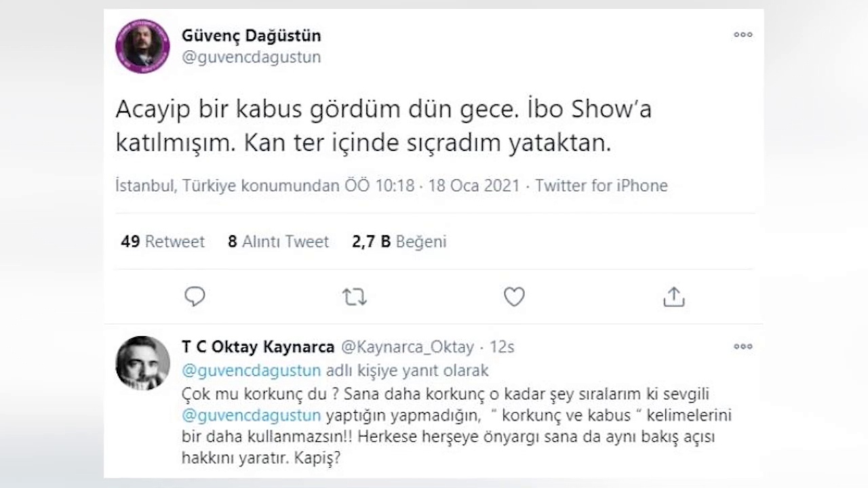Image resolution: width=868 pixels, height=488 pixels.
Task: Click the 18 Oca 2021 timestamp
Action: click(x=474, y=186)
